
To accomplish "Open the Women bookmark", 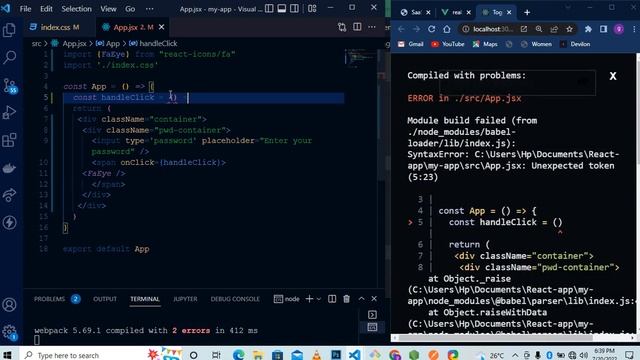I will 536,44.
